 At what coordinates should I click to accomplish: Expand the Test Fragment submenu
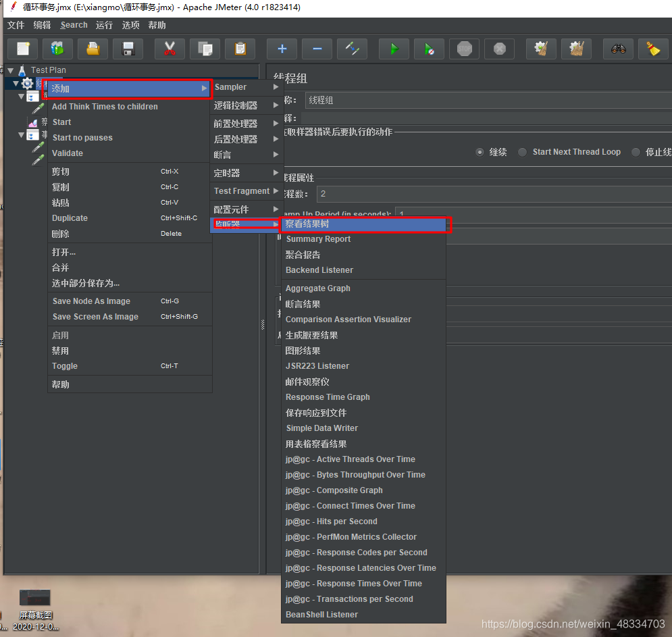pyautogui.click(x=247, y=191)
